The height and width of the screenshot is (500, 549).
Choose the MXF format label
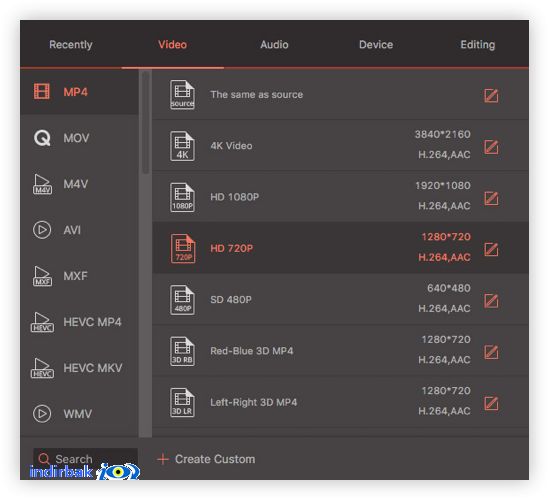pos(75,276)
